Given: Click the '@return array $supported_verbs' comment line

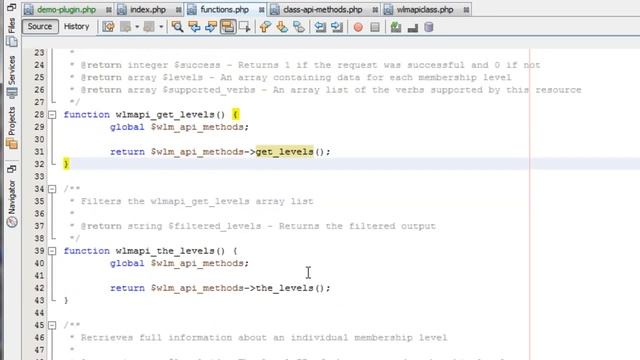Looking at the screenshot, I should click(331, 90).
